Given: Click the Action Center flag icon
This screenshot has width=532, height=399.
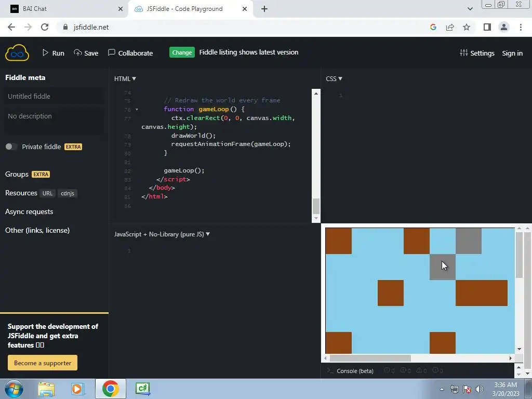Looking at the screenshot, I should click(x=467, y=389).
